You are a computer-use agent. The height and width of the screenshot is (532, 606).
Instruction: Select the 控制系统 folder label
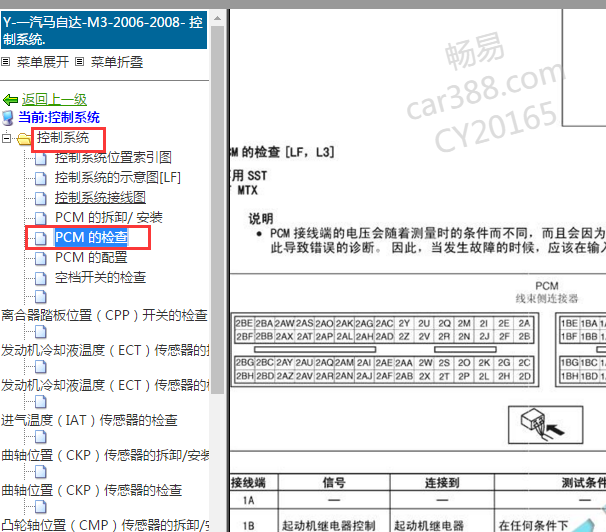click(63, 138)
